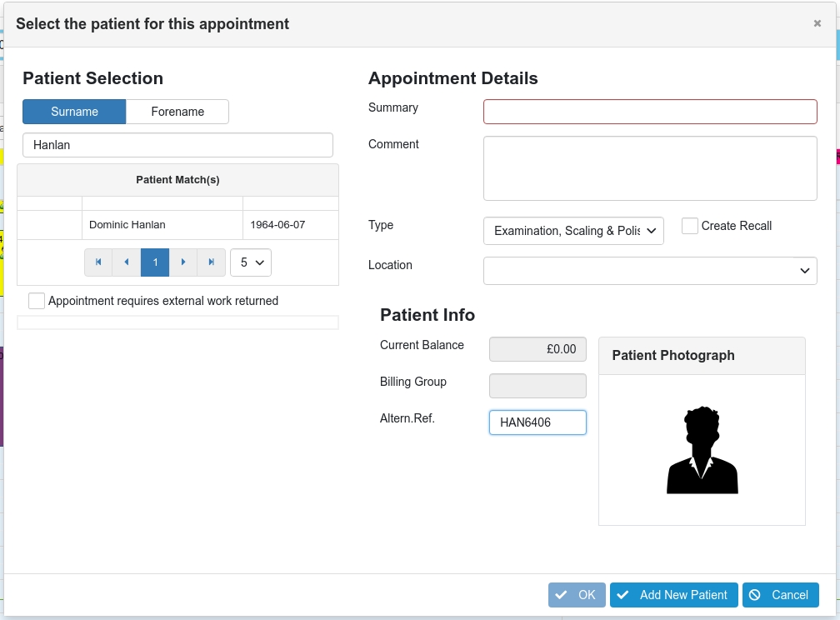Click the Billing Group field

[537, 386]
